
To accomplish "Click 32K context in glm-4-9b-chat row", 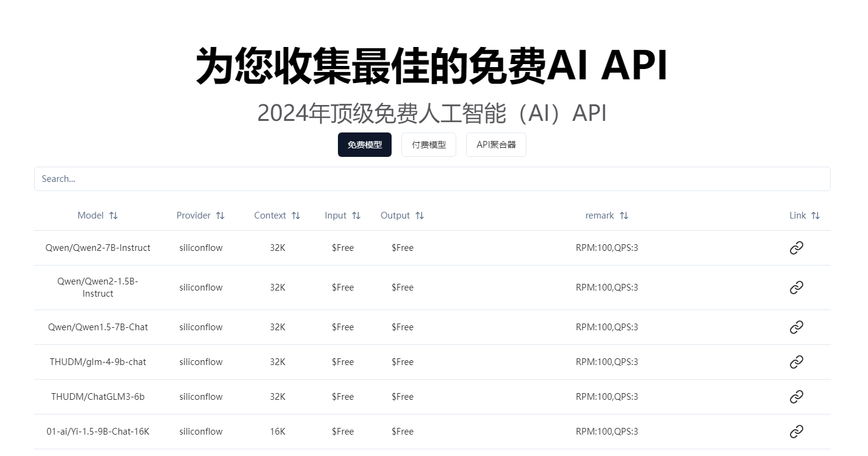I will tap(278, 362).
